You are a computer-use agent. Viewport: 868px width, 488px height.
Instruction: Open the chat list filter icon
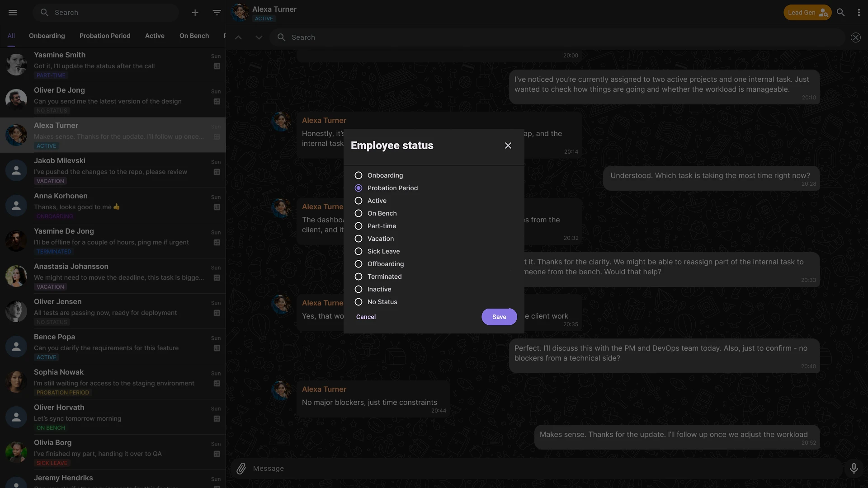tap(217, 13)
